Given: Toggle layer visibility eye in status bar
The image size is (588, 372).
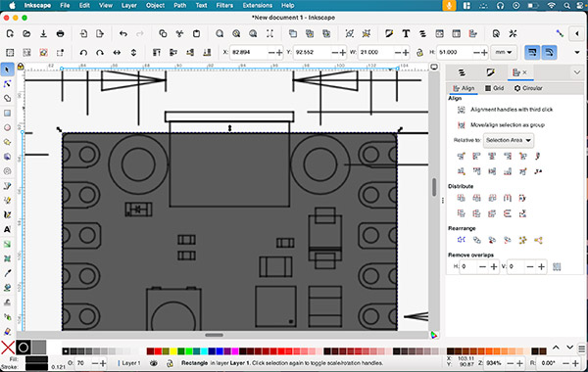Looking at the screenshot, I should pyautogui.click(x=154, y=363).
